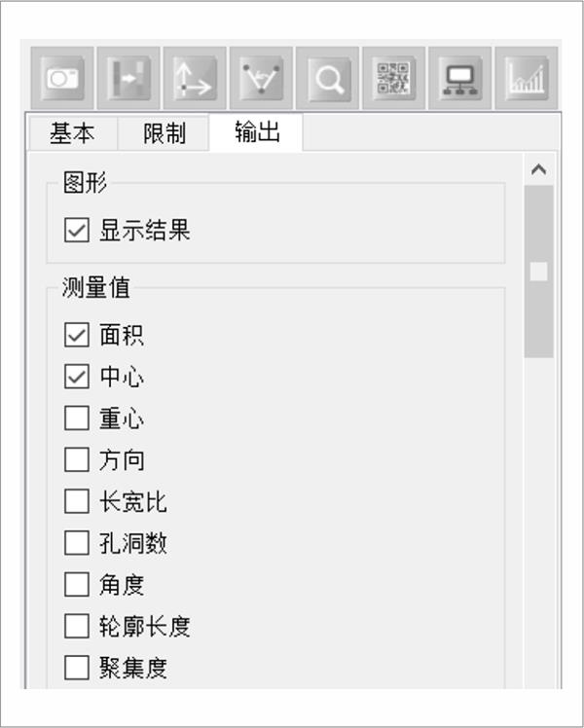Tick the 方向 checkbox
Screen dimensions: 584x728
coord(76,459)
